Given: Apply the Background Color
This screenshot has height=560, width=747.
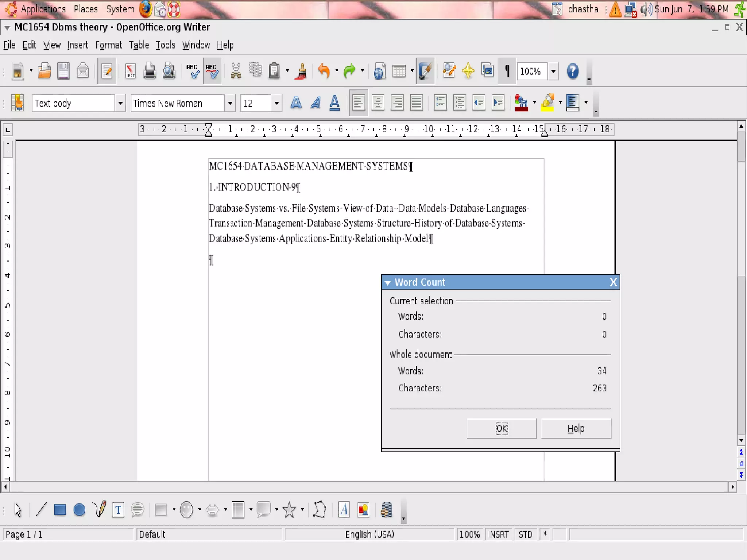Looking at the screenshot, I should point(573,103).
